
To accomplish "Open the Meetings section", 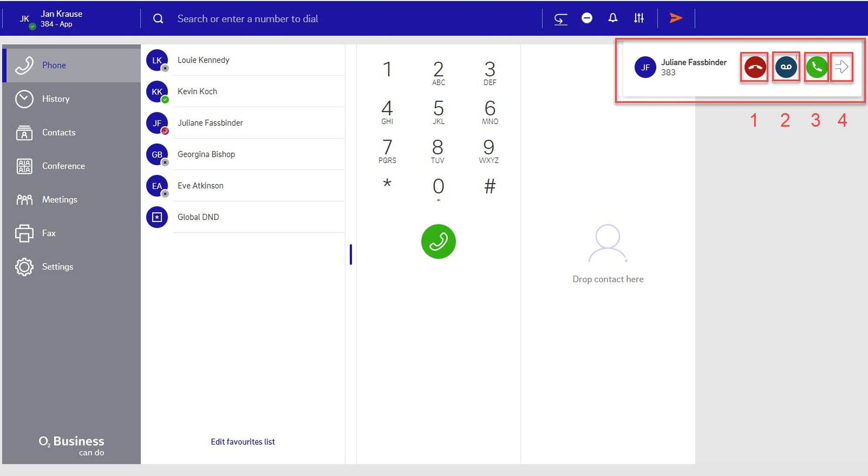I will click(59, 200).
